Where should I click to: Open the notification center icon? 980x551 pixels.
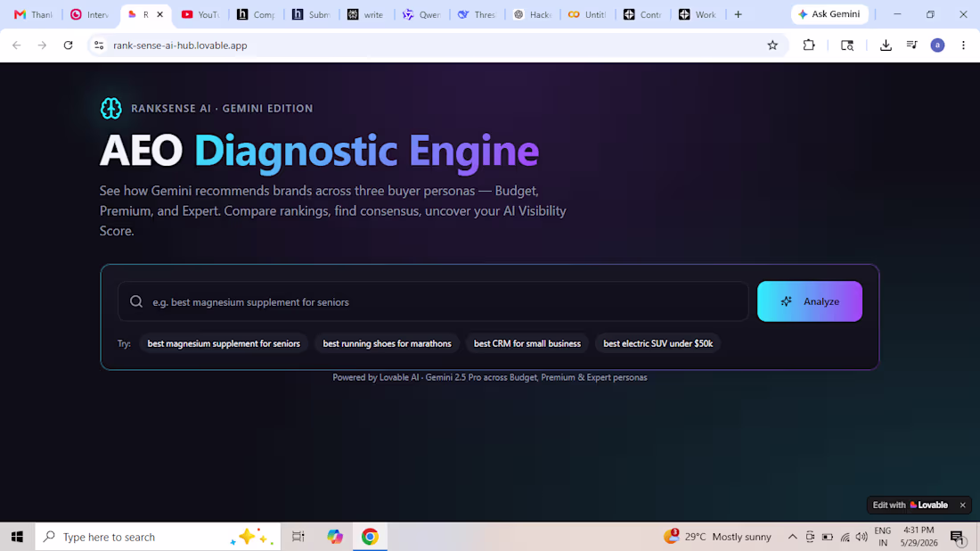pyautogui.click(x=957, y=537)
